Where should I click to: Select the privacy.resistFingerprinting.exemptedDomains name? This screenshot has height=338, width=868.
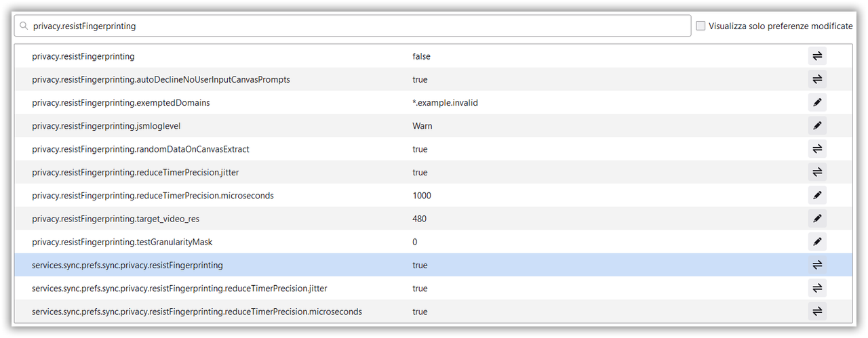pos(121,103)
